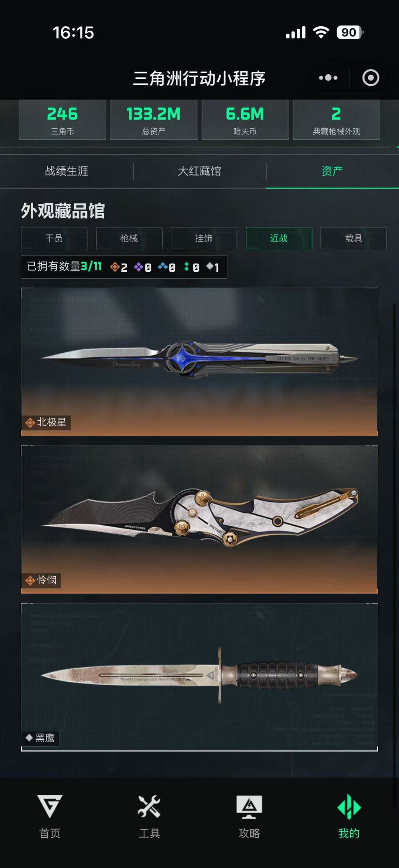Click the orange rarity icon beside 北极星
This screenshot has height=868, width=399.
coord(30,422)
